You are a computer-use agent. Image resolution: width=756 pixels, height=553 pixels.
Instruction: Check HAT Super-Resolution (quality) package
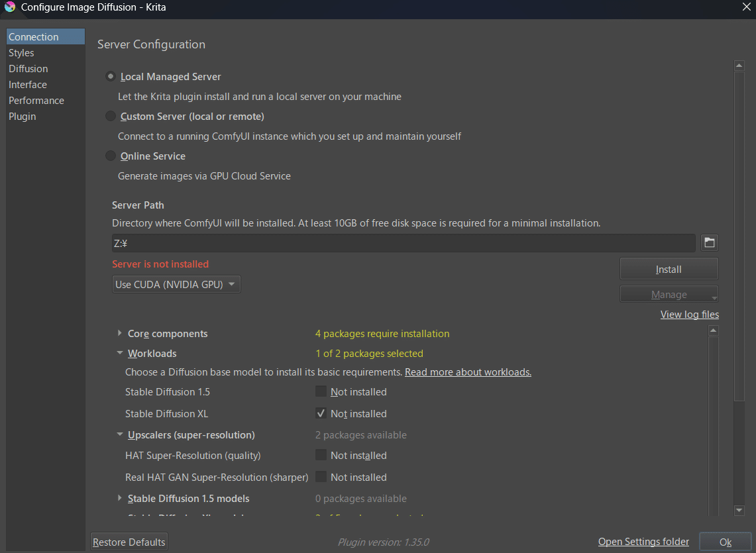(x=321, y=456)
